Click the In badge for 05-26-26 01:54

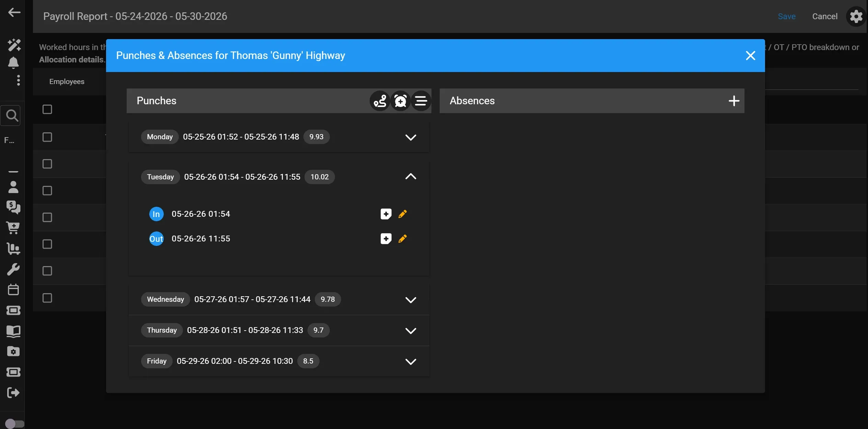156,214
